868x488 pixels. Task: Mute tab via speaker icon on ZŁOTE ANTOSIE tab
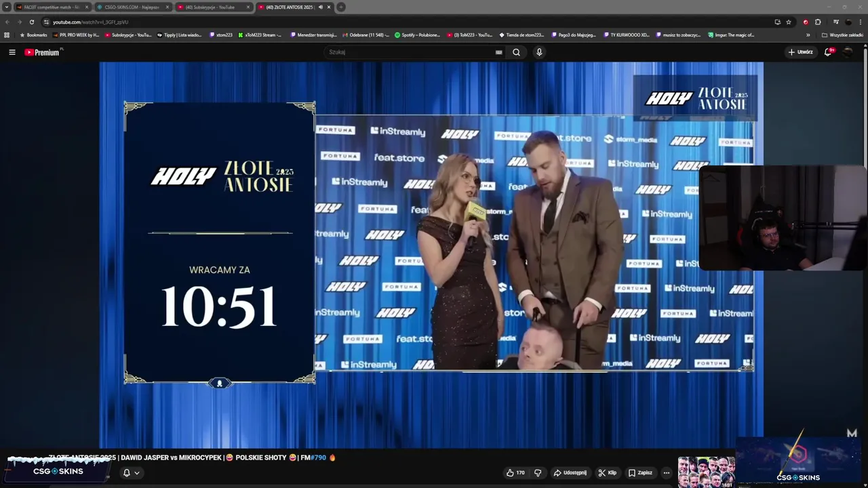click(x=321, y=7)
